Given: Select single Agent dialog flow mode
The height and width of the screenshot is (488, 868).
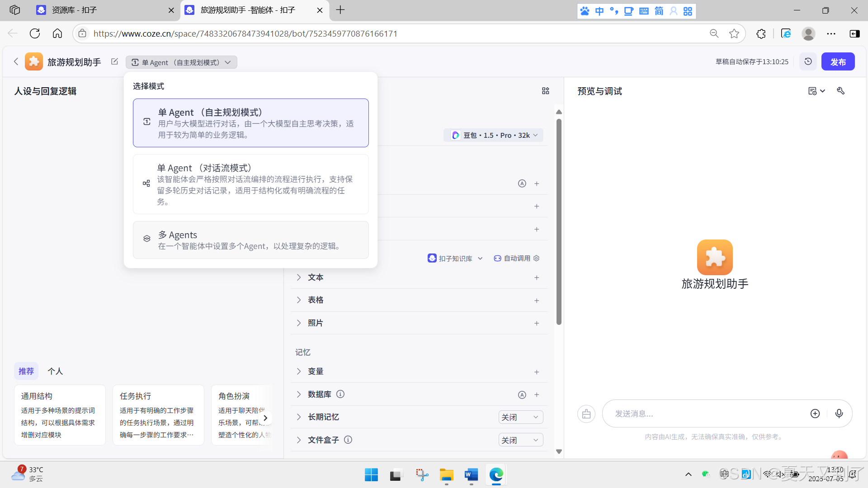Looking at the screenshot, I should [x=250, y=184].
